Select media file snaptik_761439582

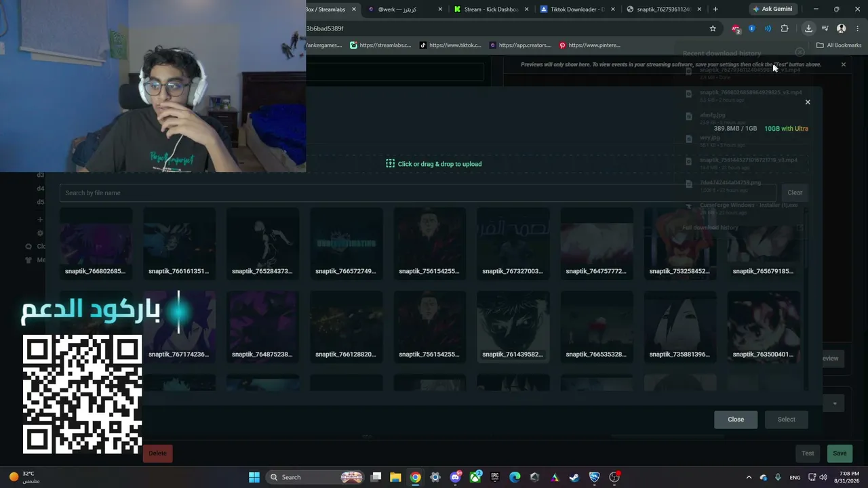513,326
